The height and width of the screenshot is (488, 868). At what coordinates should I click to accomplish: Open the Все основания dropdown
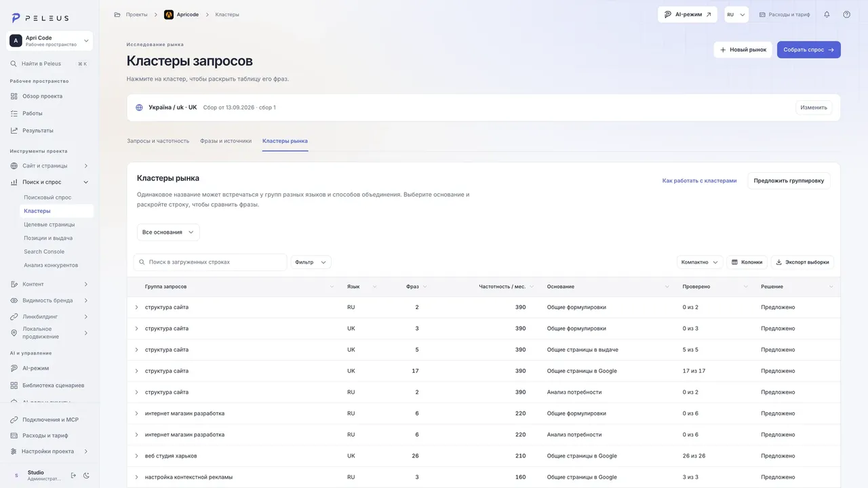168,232
